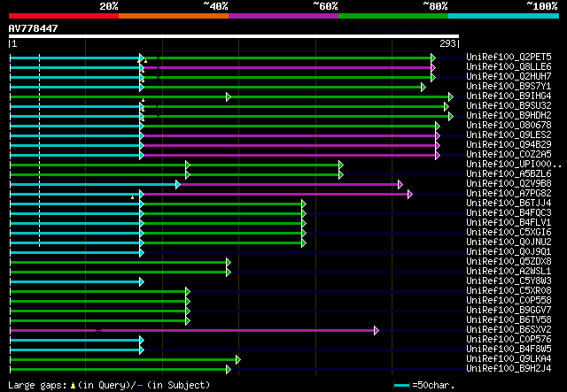Image resolution: width=567 pixels, height=392 pixels.
Task: Click the purple end arrowhead of Q2V9B8 alignment
Action: [400, 185]
